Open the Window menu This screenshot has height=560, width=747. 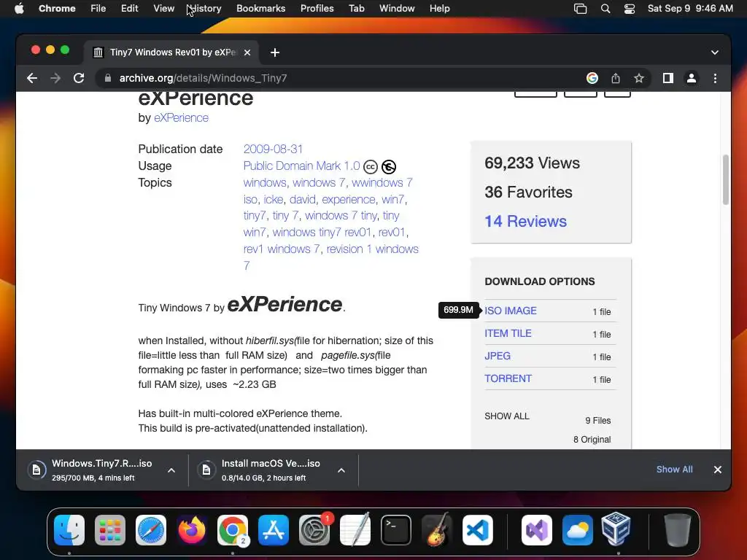[397, 9]
